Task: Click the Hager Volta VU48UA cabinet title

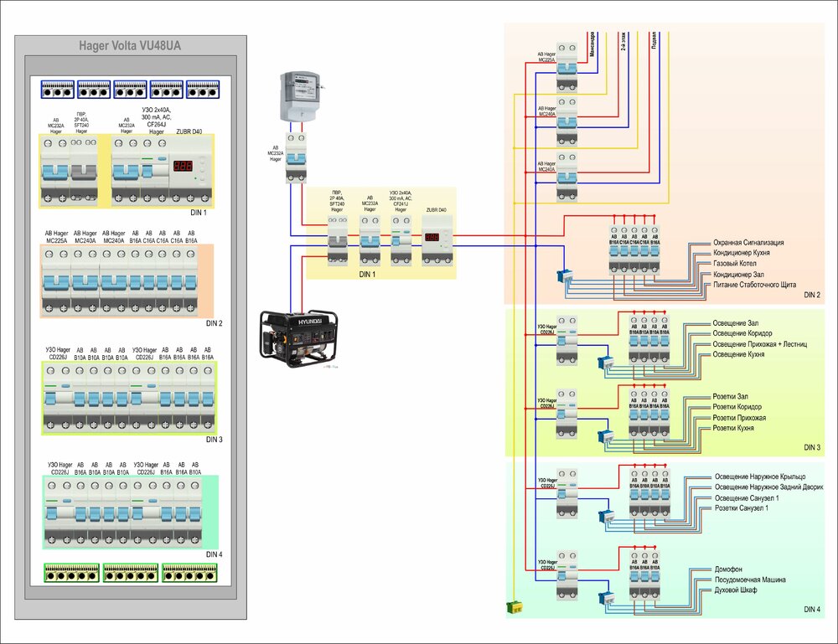Action: (130, 46)
